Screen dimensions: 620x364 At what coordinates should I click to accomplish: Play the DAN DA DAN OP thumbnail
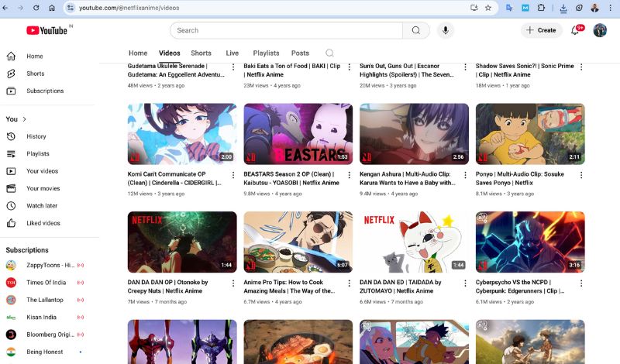182,242
